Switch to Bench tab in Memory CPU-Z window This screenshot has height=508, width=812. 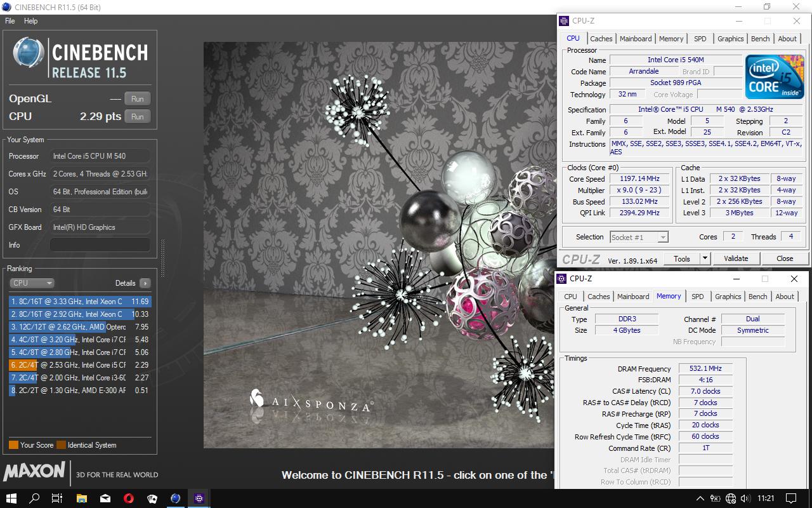click(758, 297)
